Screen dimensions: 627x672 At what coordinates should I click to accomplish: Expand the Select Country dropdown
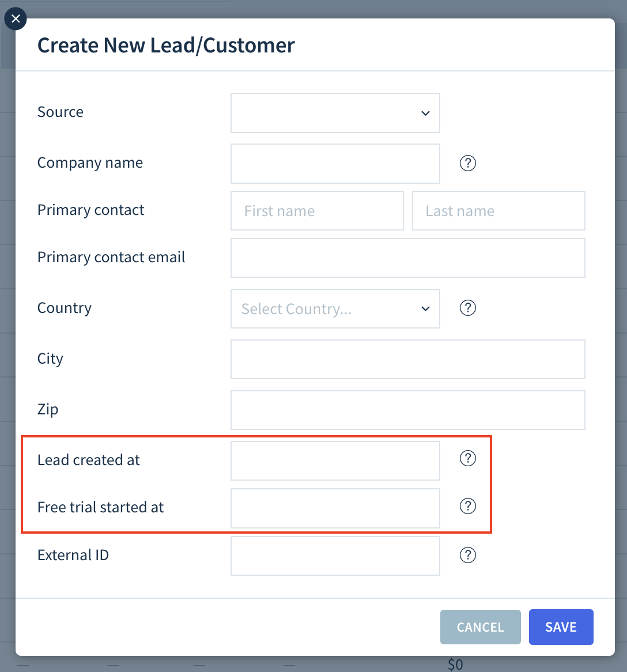tap(335, 308)
